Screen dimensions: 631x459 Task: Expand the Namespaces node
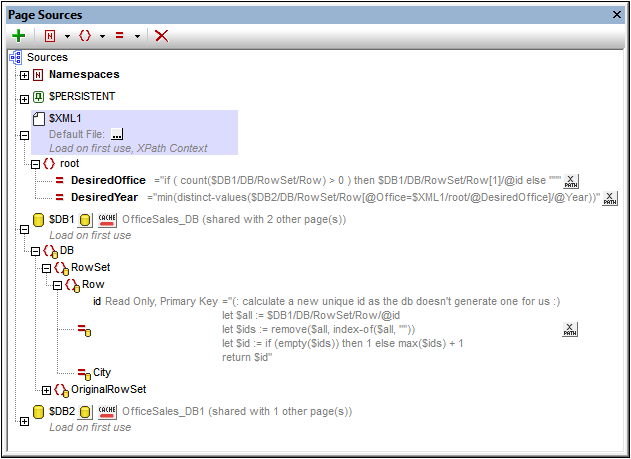pos(25,75)
